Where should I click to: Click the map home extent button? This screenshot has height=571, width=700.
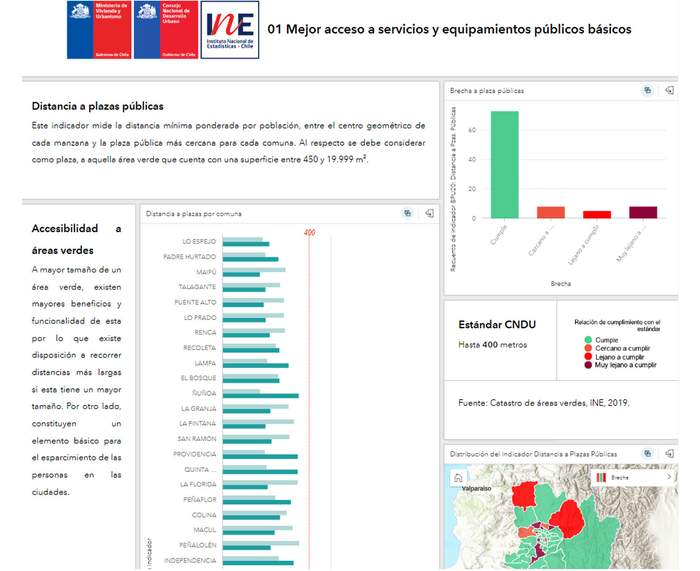[458, 478]
